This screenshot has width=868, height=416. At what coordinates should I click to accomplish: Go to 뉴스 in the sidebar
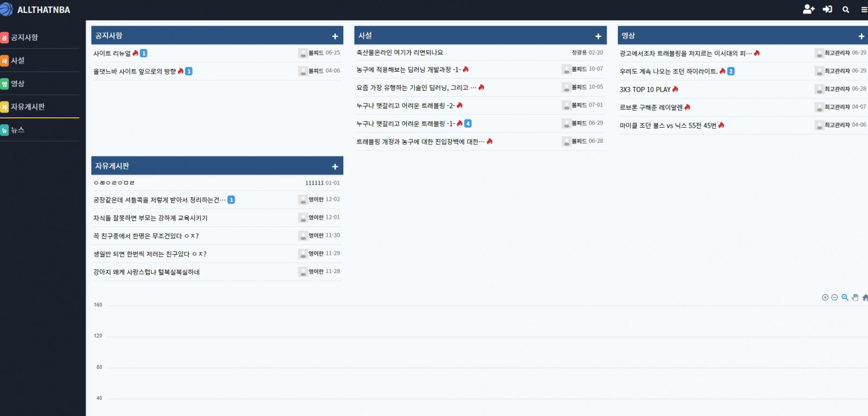(x=18, y=130)
